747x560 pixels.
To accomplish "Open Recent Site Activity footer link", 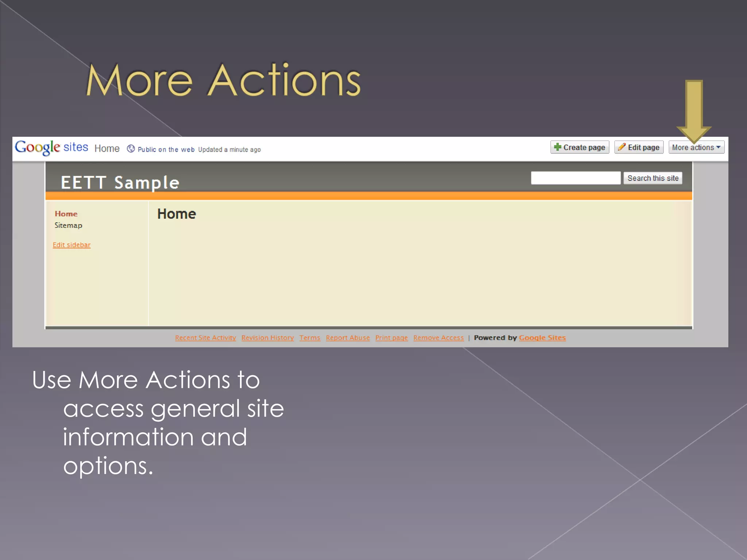I will click(x=205, y=338).
